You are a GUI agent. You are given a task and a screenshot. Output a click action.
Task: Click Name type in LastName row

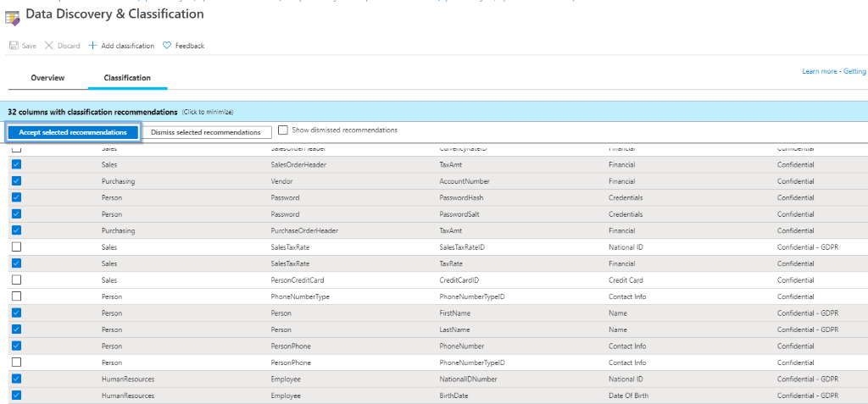(x=618, y=329)
